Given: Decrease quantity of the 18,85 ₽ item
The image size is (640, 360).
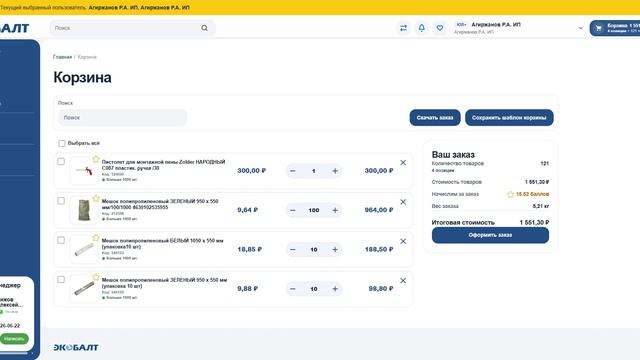Looking at the screenshot, I should pyautogui.click(x=293, y=249).
